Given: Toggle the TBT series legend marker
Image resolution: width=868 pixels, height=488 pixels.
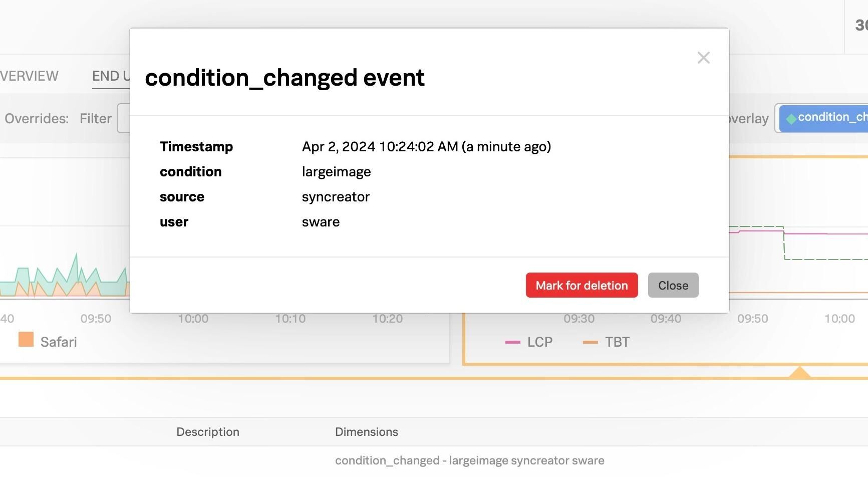Looking at the screenshot, I should coord(591,342).
